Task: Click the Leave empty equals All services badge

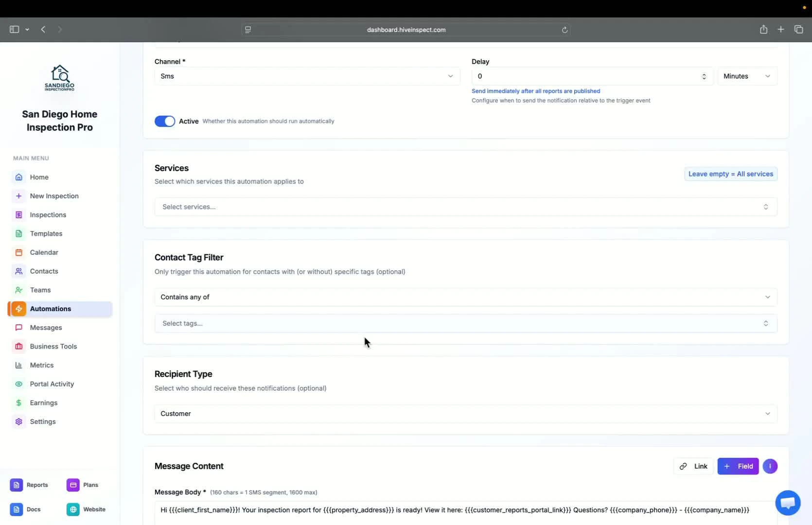Action: 730,174
